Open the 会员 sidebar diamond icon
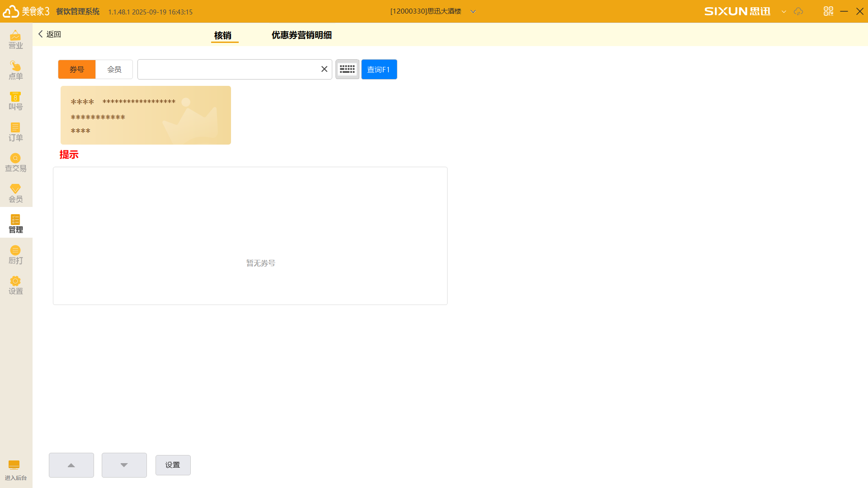Viewport: 868px width, 488px height. (x=16, y=193)
